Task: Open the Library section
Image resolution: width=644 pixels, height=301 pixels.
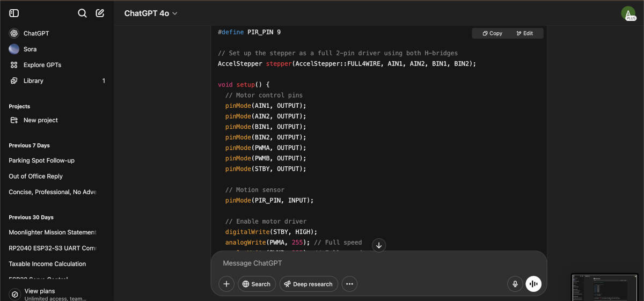Action: [57, 80]
